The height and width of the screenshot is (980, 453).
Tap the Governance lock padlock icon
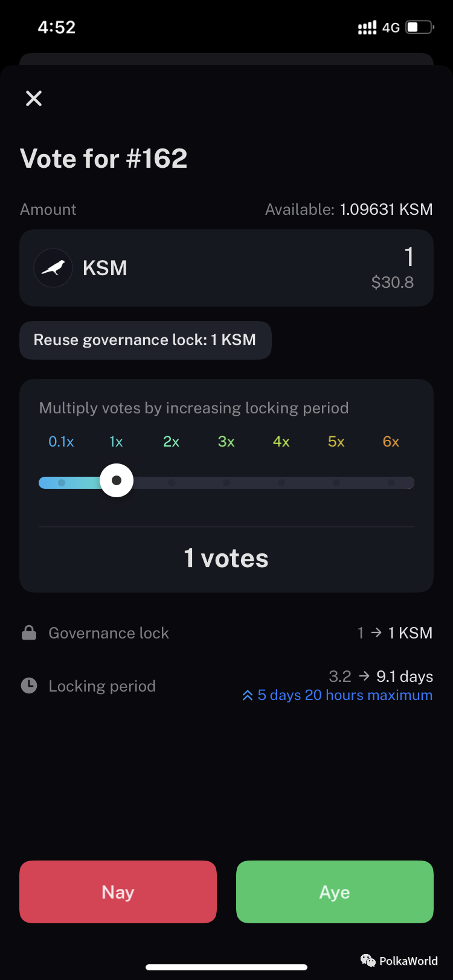(29, 633)
